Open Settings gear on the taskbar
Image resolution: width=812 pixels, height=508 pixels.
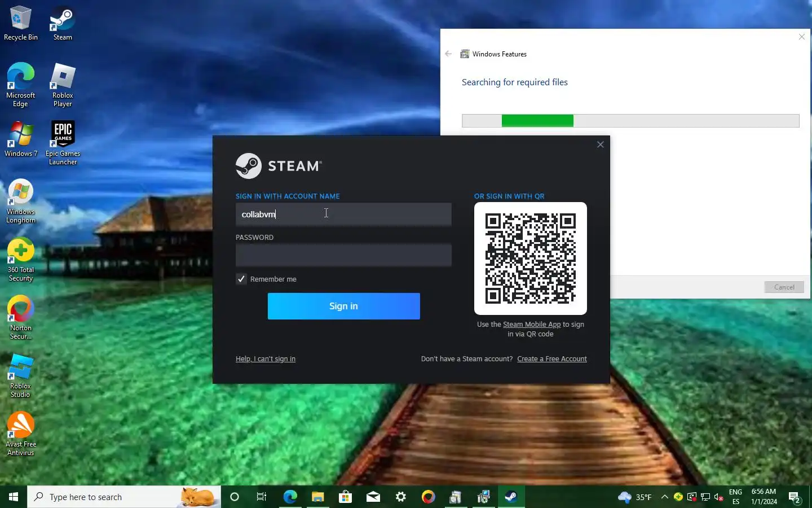[x=400, y=497]
